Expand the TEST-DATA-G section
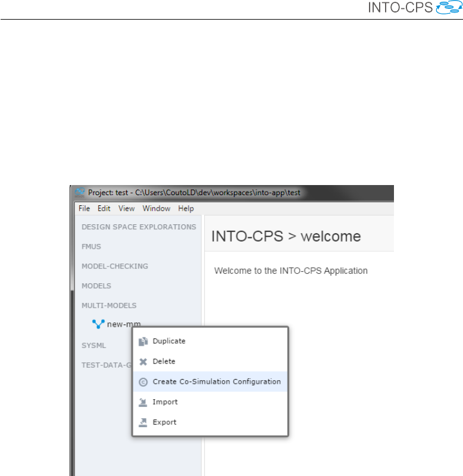Viewport: 463px width, 476px height. click(107, 365)
